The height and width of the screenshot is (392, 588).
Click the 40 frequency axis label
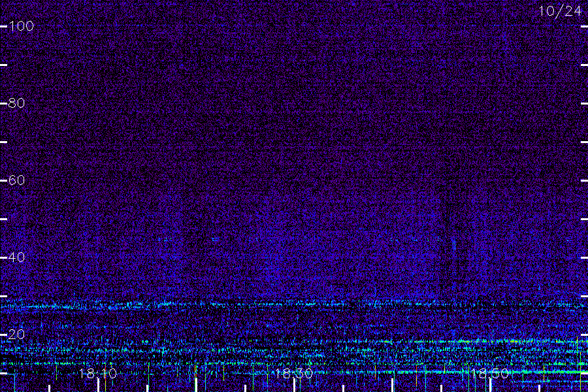16,257
